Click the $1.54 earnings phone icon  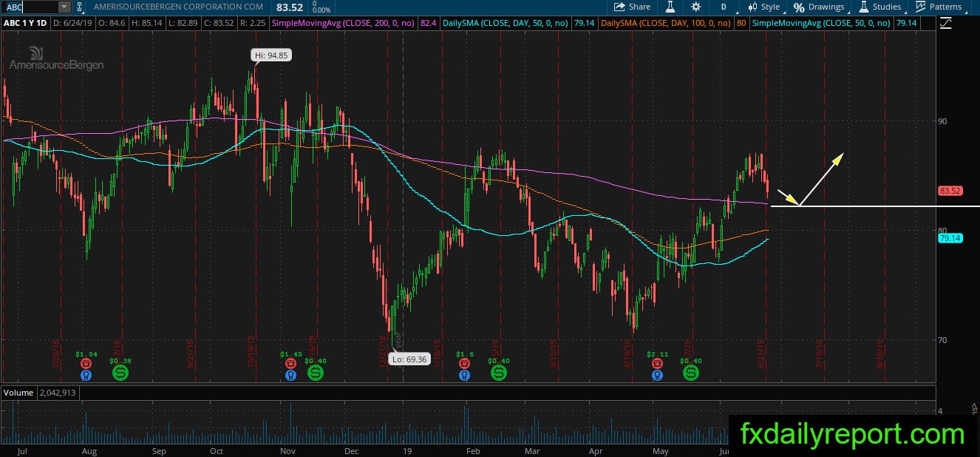coord(86,364)
